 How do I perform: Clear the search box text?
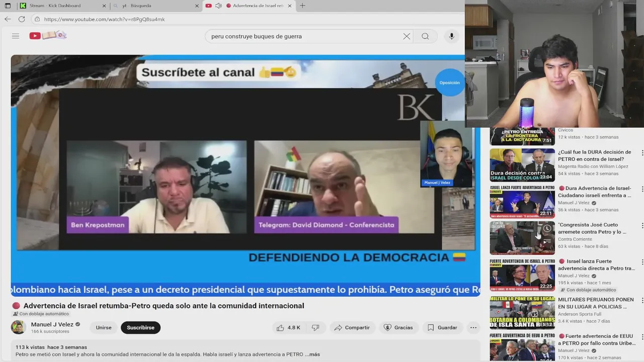click(407, 36)
